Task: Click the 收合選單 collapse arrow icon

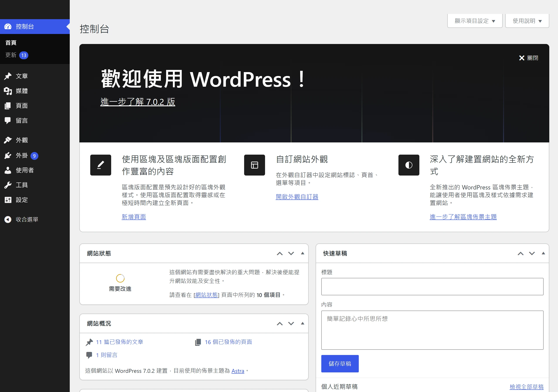Action: [8, 219]
